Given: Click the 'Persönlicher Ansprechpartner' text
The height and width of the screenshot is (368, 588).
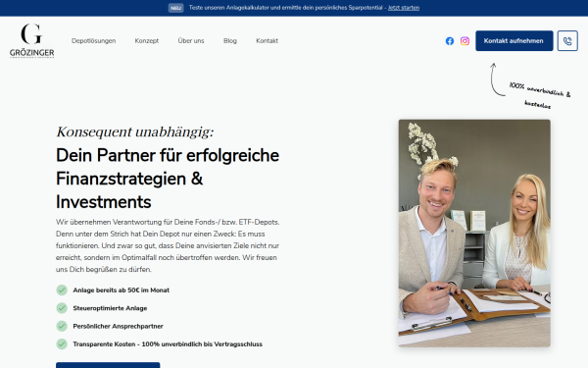Looking at the screenshot, I should tap(119, 326).
